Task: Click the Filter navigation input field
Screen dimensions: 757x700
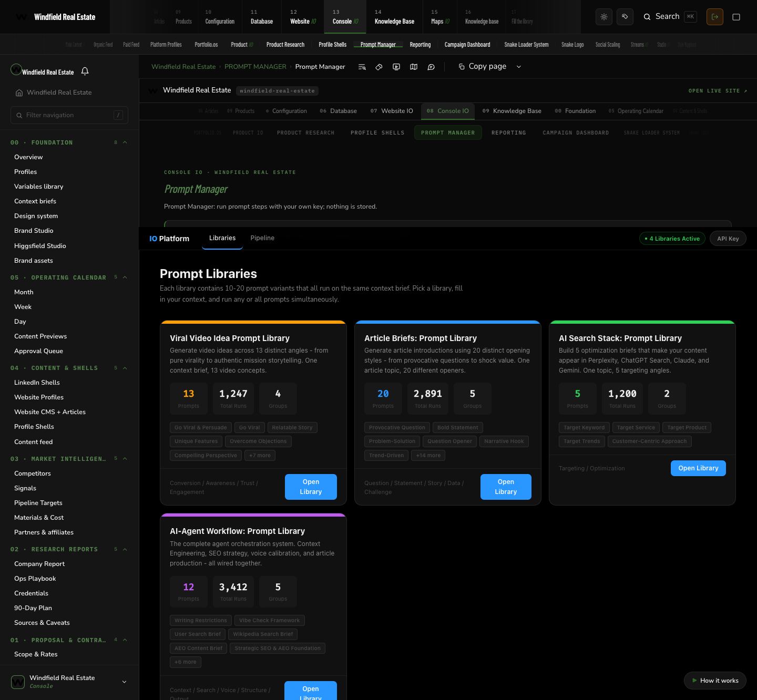Action: (x=69, y=115)
